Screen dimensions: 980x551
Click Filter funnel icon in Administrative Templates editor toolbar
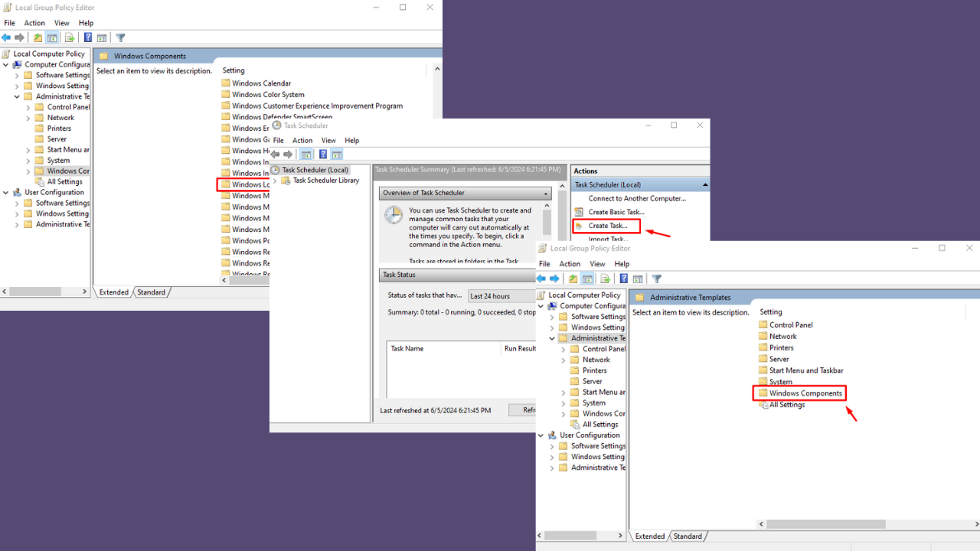[x=656, y=279]
